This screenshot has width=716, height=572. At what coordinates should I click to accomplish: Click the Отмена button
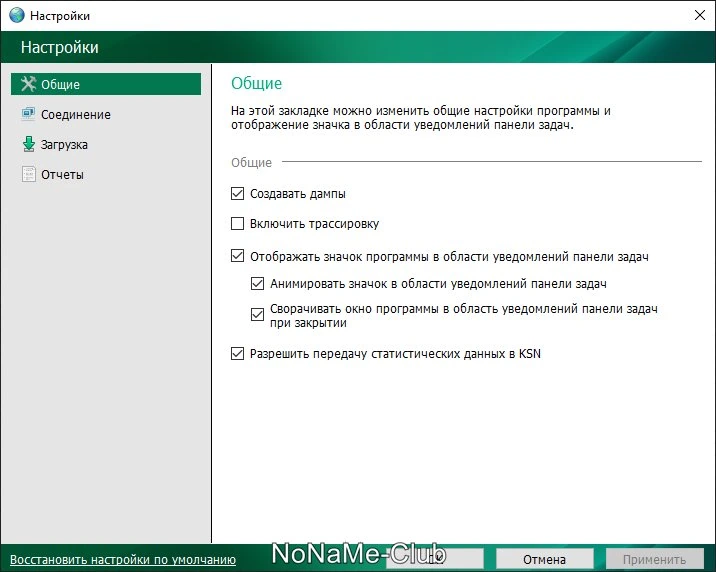click(544, 559)
